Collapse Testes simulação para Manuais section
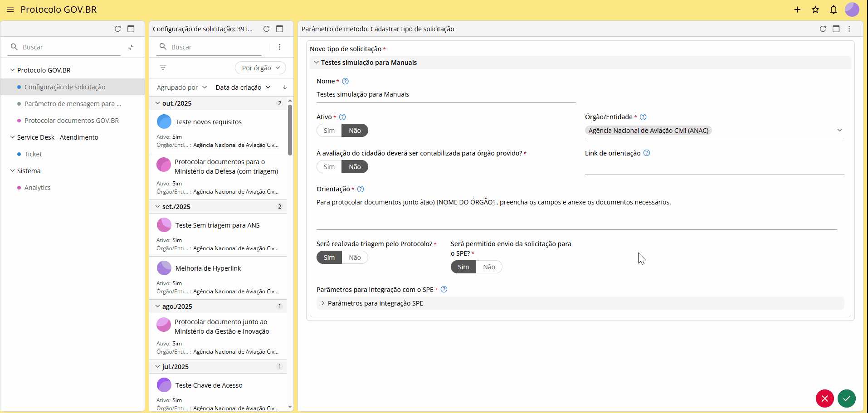This screenshot has height=413, width=868. (x=316, y=63)
